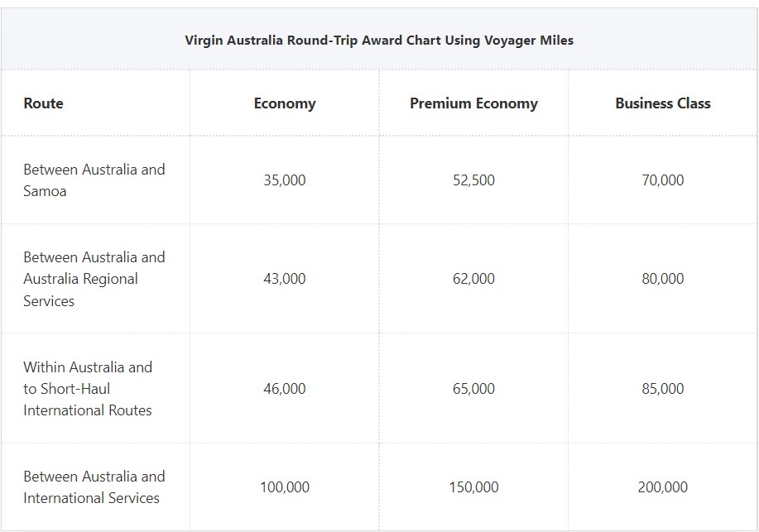Image resolution: width=759 pixels, height=532 pixels.
Task: Click the International Services route label
Action: [x=94, y=487]
